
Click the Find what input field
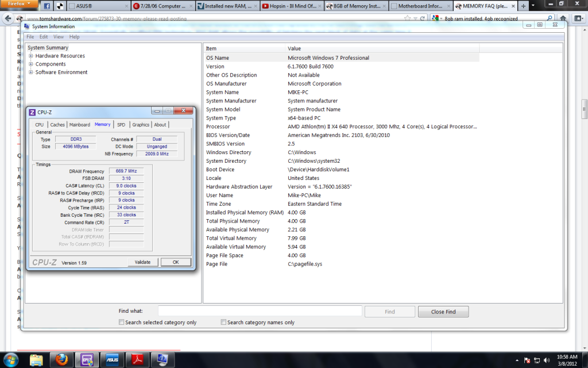(x=260, y=311)
